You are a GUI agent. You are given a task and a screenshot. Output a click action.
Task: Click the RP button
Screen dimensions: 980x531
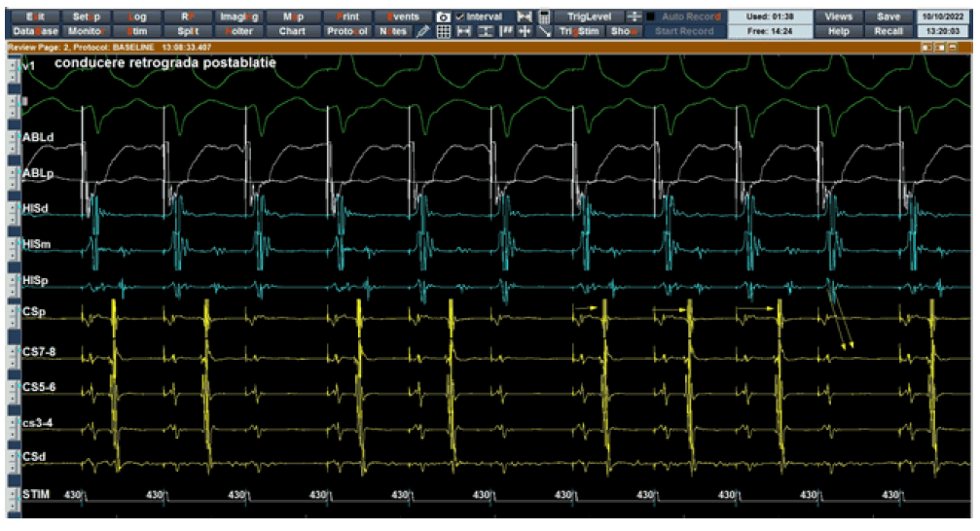click(188, 17)
